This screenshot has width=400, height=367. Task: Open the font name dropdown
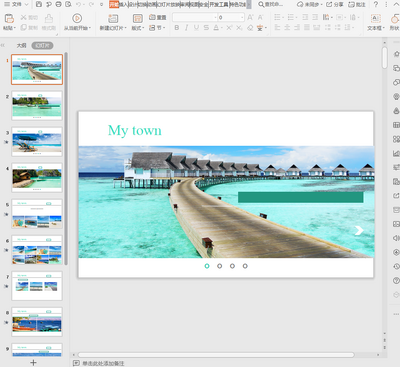click(x=215, y=17)
